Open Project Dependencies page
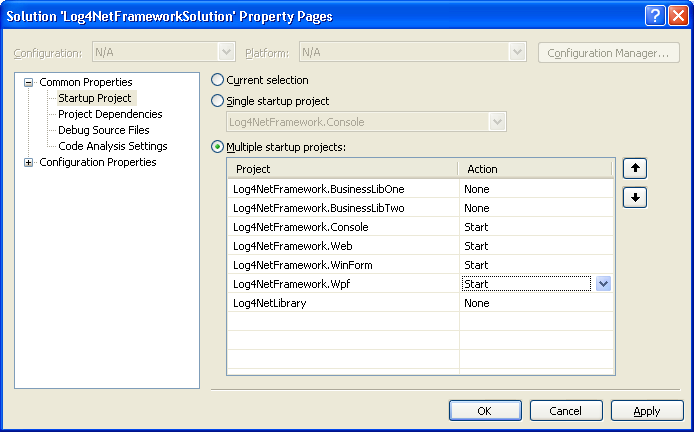This screenshot has height=432, width=694. pos(110,114)
